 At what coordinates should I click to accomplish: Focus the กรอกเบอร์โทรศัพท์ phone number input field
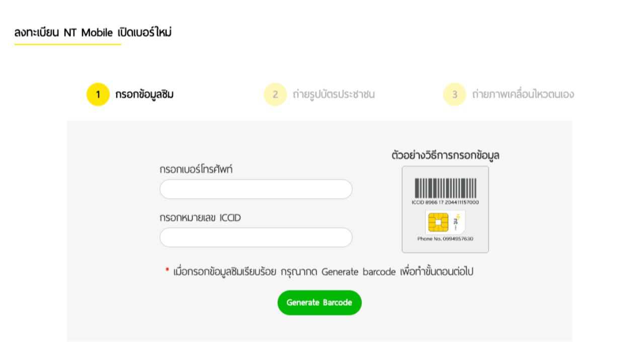pyautogui.click(x=256, y=189)
